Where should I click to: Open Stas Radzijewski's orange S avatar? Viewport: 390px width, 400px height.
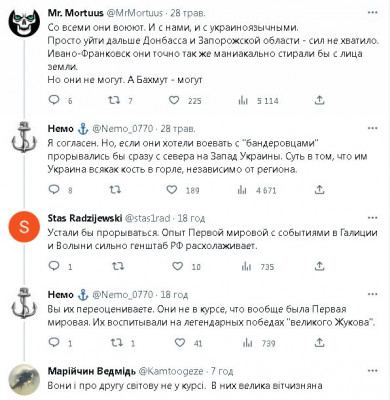[x=24, y=227]
